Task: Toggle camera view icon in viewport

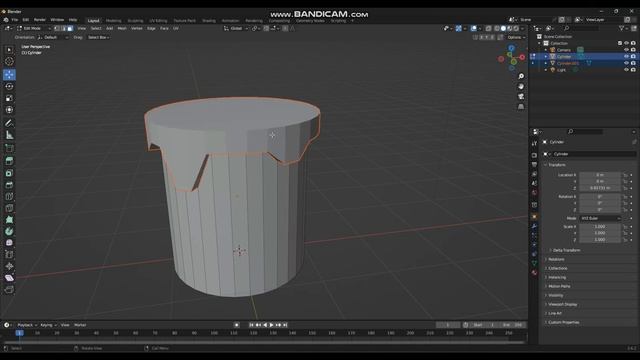Action: pos(521,96)
